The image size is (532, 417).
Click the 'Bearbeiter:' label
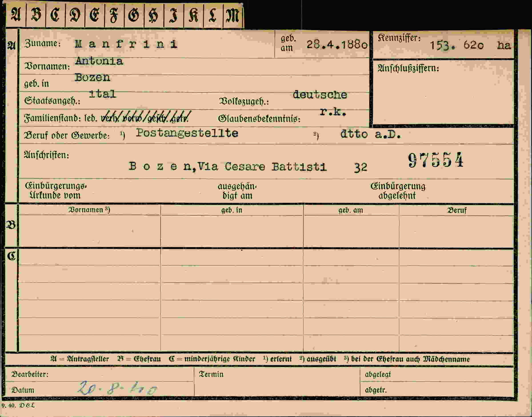(30, 374)
